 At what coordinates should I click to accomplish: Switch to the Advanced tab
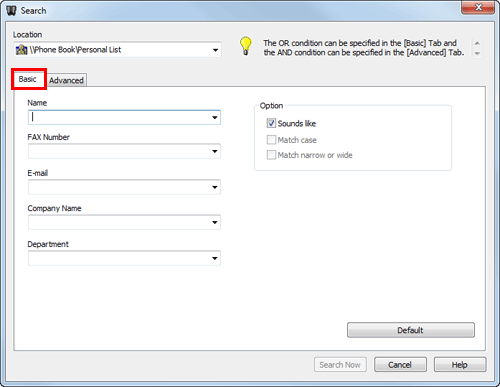click(66, 80)
